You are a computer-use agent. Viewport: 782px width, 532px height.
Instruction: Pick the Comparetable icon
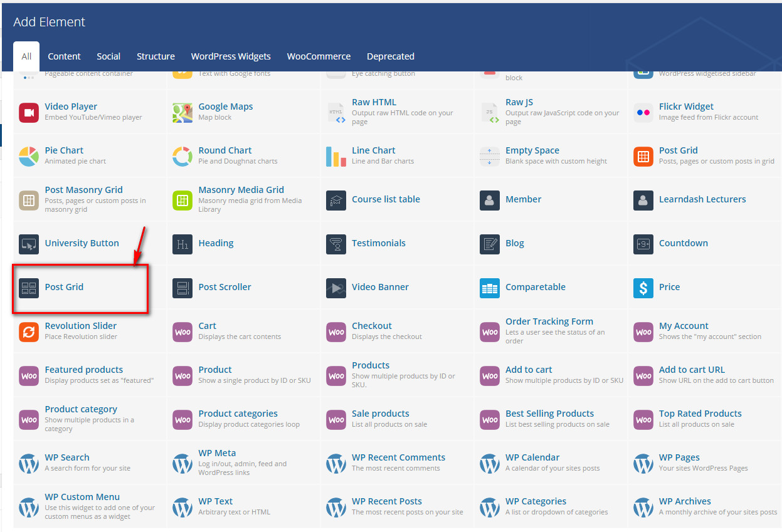(490, 288)
